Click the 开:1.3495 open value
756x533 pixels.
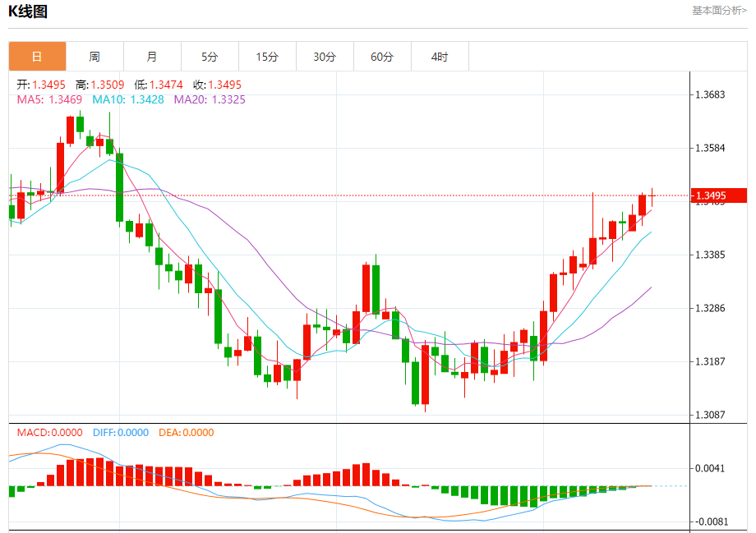coord(41,85)
